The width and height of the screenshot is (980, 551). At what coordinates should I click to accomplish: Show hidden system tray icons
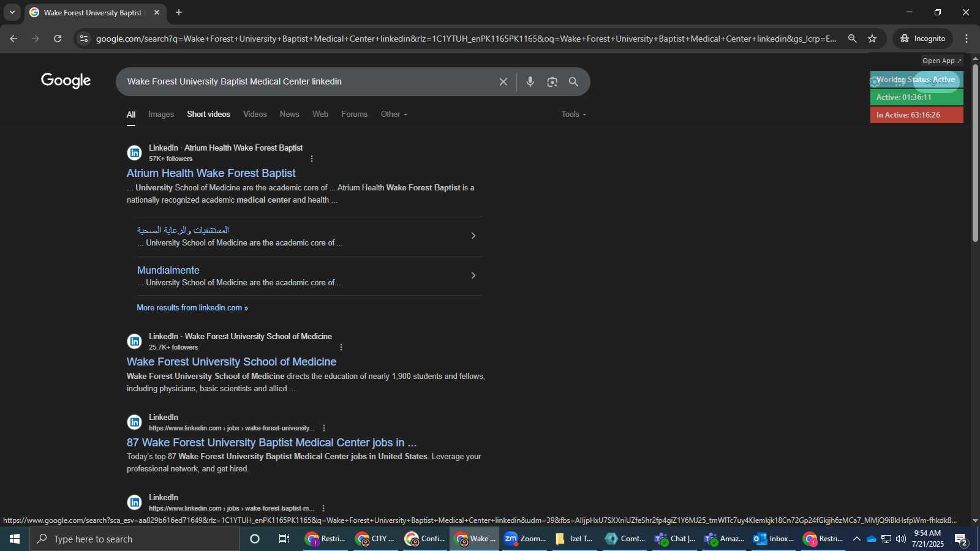[856, 539]
